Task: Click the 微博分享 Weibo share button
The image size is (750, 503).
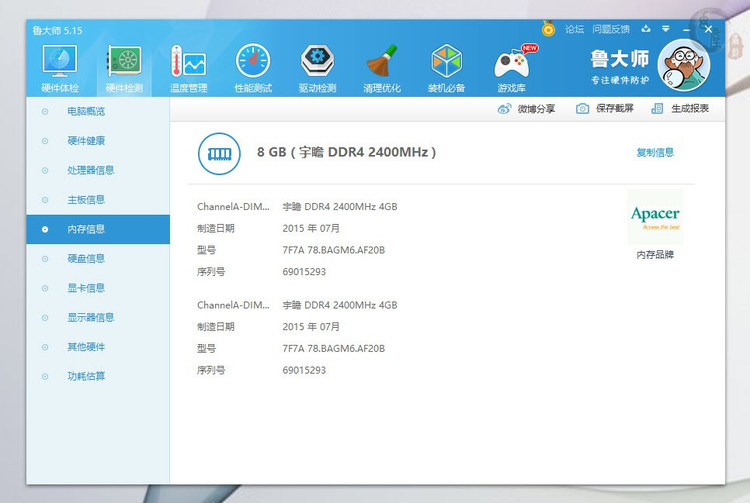Action: [x=526, y=109]
